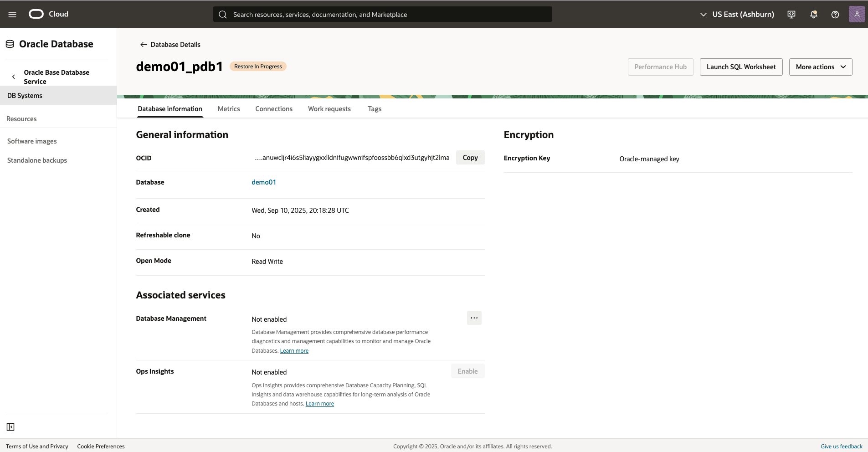Click inside the search resources field

(x=365, y=14)
